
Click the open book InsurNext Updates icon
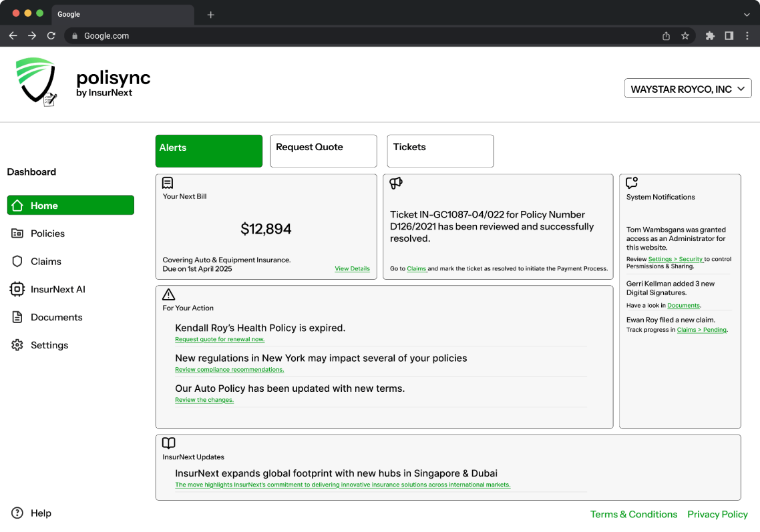tap(169, 443)
